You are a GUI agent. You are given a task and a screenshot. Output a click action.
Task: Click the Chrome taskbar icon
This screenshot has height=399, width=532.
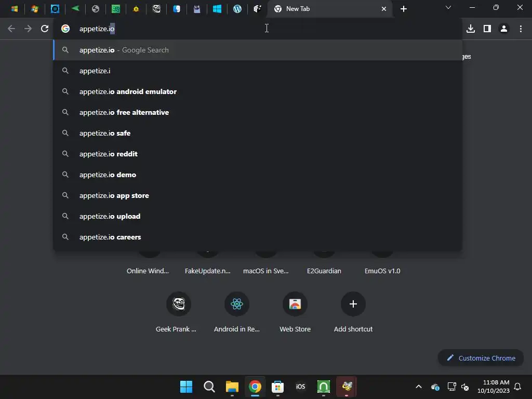point(255,387)
